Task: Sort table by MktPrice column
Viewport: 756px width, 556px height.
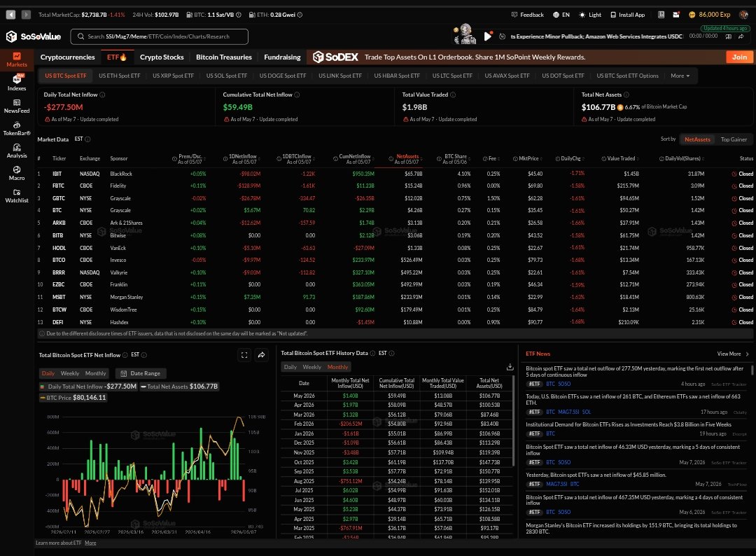Action: click(528, 159)
